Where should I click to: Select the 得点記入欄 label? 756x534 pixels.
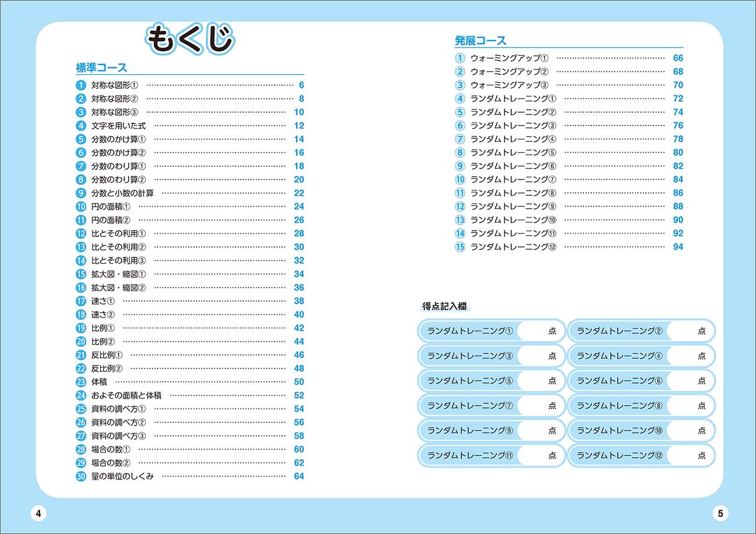pyautogui.click(x=445, y=306)
